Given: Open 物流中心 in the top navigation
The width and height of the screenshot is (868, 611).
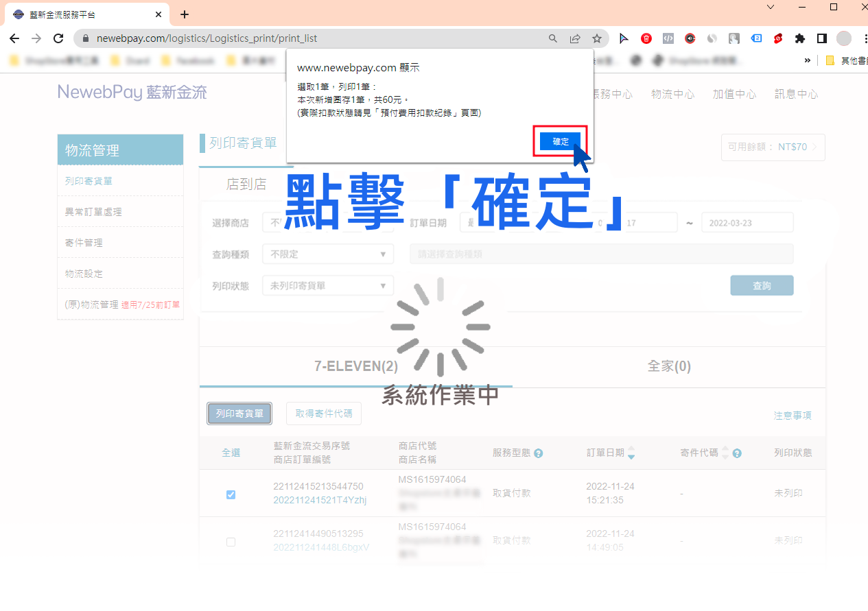Looking at the screenshot, I should [x=672, y=94].
